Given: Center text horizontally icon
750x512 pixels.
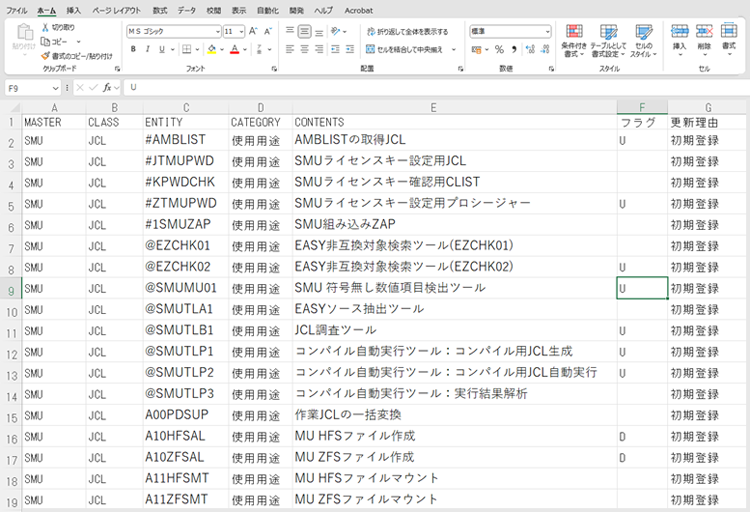Looking at the screenshot, I should (304, 49).
